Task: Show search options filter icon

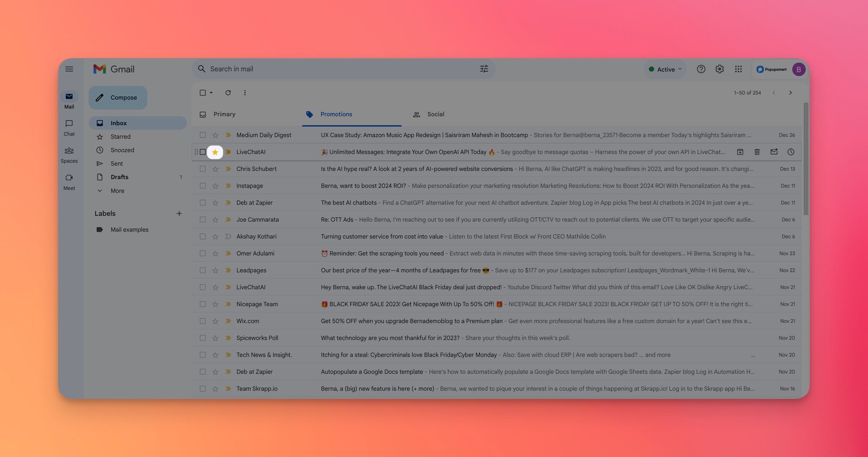Action: coord(484,69)
